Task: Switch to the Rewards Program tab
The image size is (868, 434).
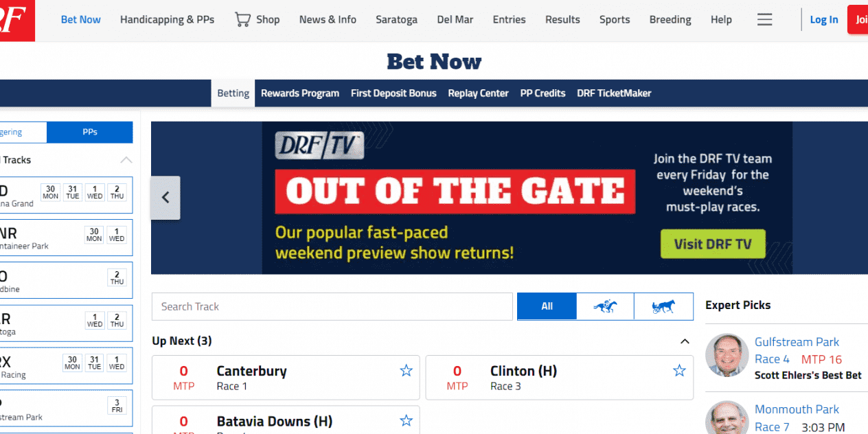Action: point(300,93)
